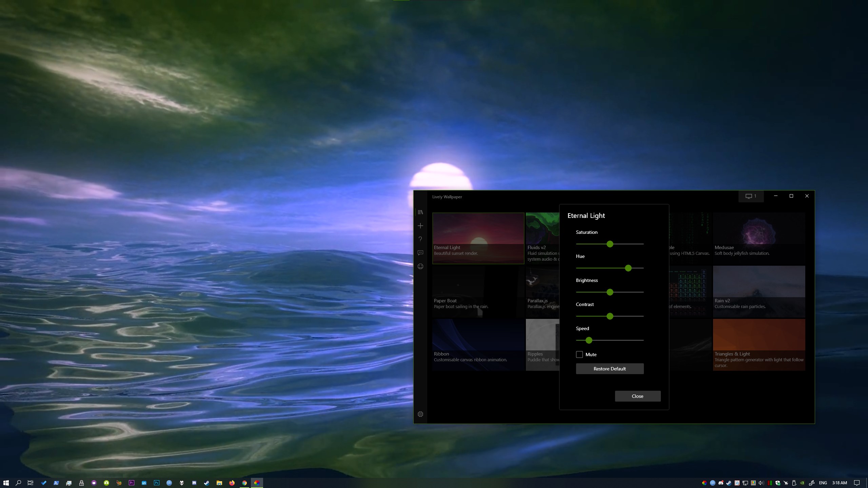Image resolution: width=868 pixels, height=488 pixels.
Task: Click the Hue slider handle
Action: coord(628,268)
